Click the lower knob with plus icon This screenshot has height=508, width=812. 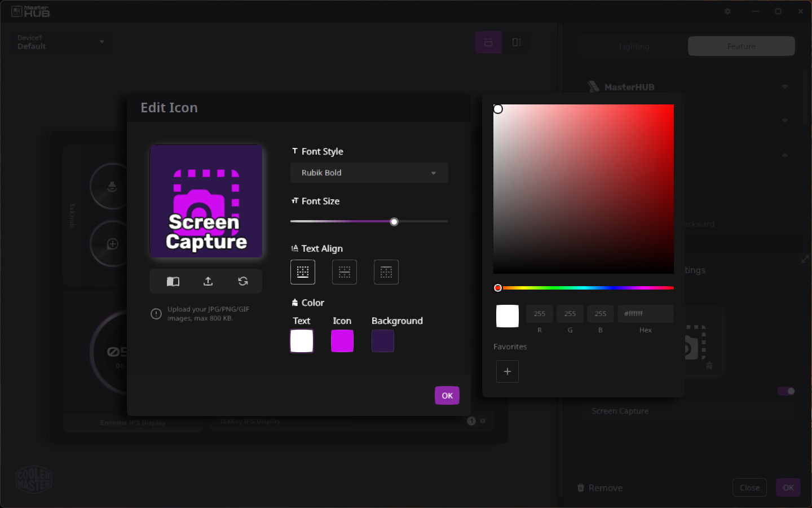tap(112, 244)
